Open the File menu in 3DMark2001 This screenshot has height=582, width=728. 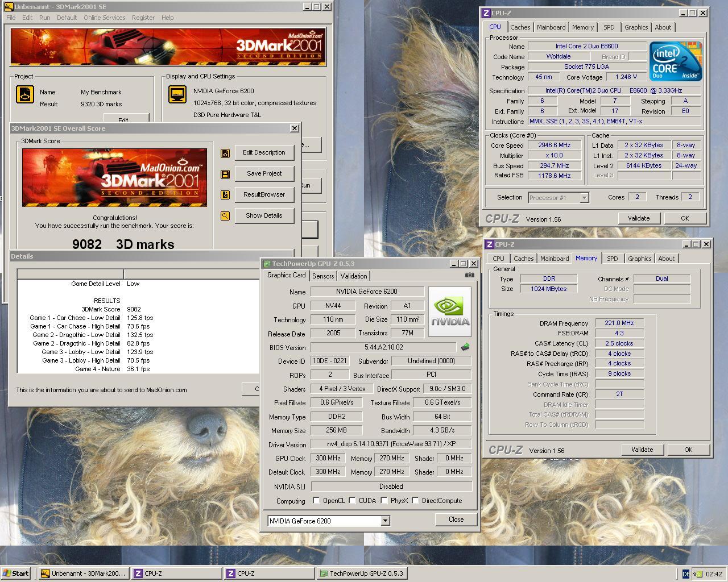pos(11,18)
